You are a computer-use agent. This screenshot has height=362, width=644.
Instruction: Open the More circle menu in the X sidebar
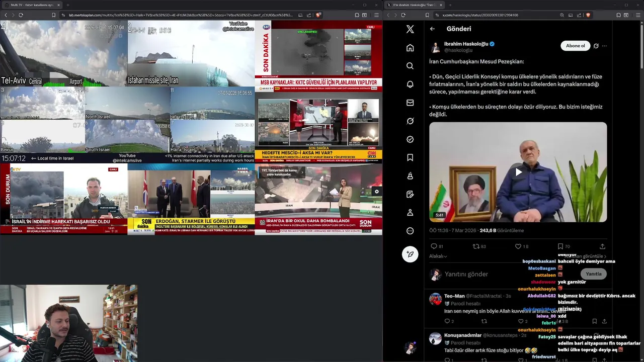pos(410,231)
